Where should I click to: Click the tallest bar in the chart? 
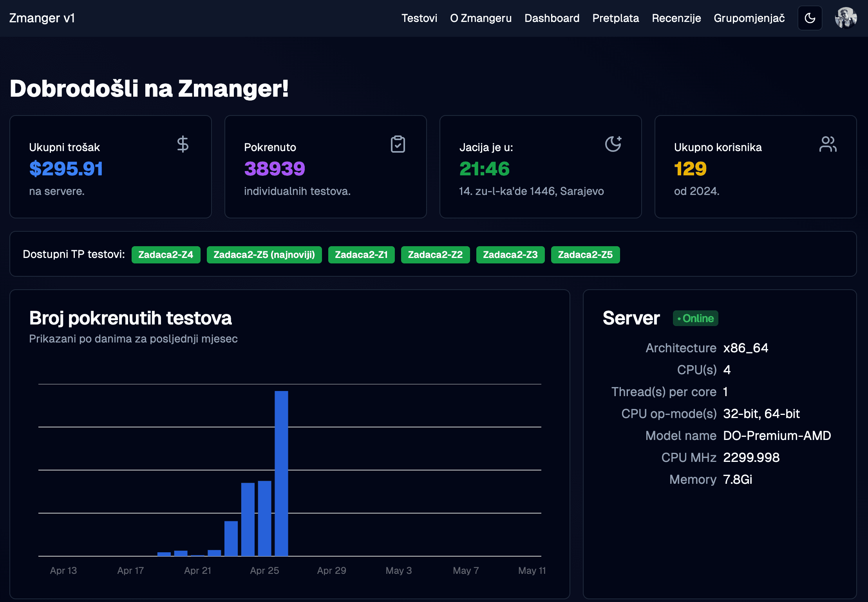coord(281,474)
